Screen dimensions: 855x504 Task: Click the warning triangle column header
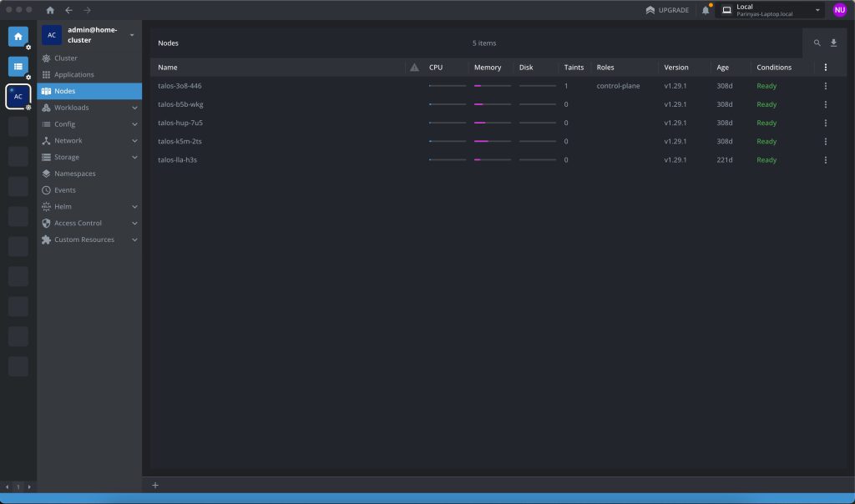click(x=414, y=68)
